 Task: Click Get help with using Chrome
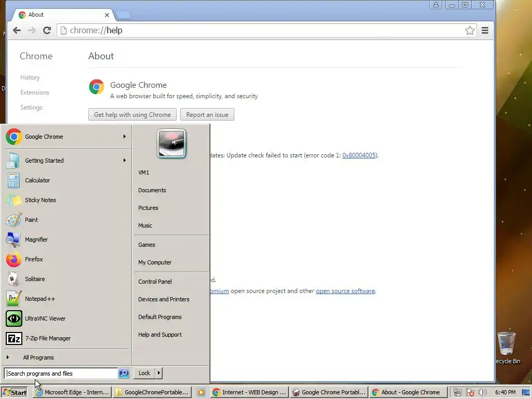132,115
